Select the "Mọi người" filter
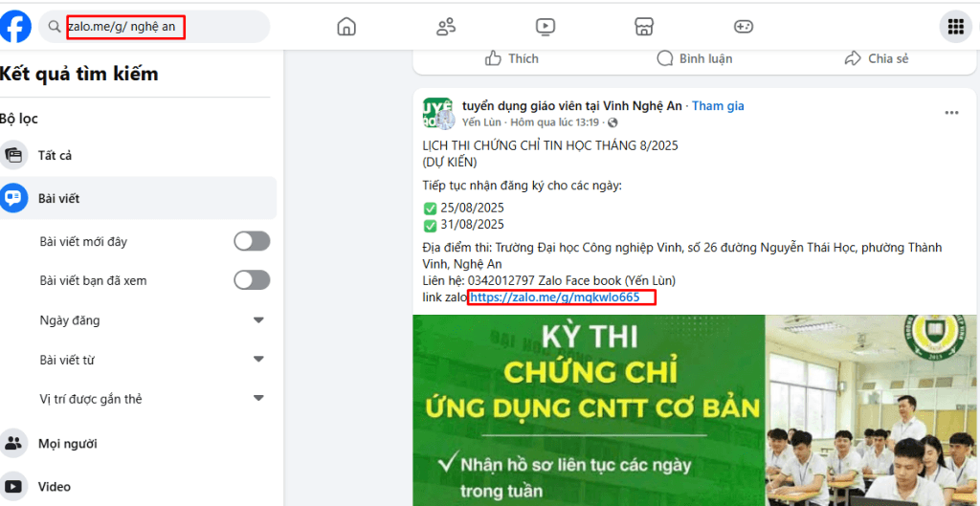The width and height of the screenshot is (980, 506). click(67, 444)
